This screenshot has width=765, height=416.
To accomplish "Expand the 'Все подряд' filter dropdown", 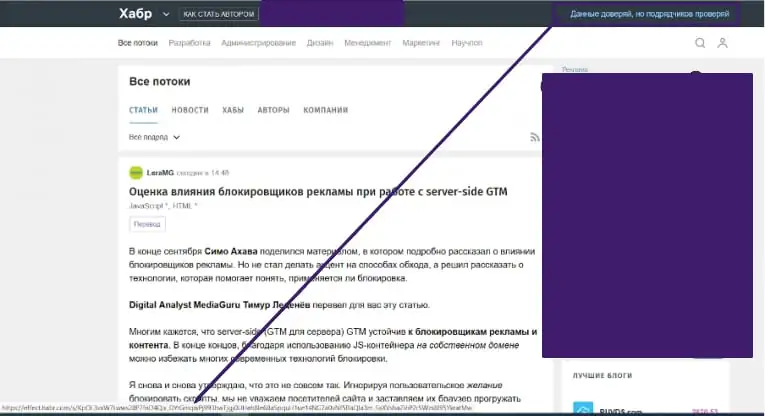I will (154, 138).
